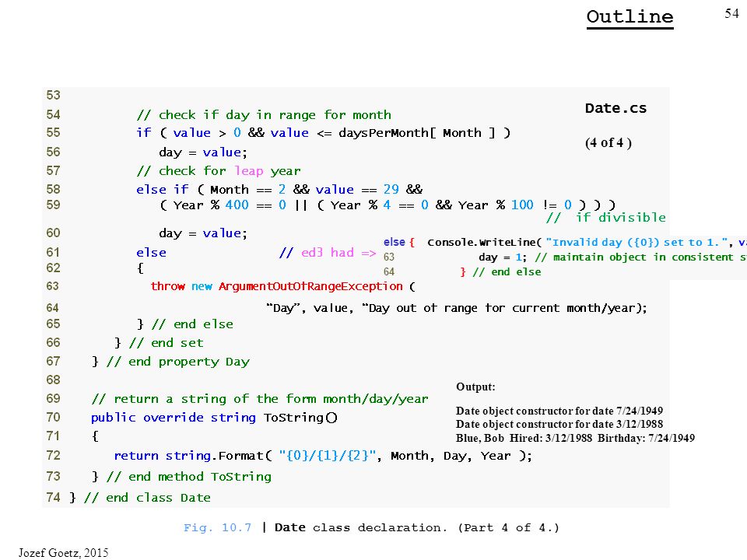Click the '(4 of 4)' part label
This screenshot has width=747, height=560.
click(608, 143)
